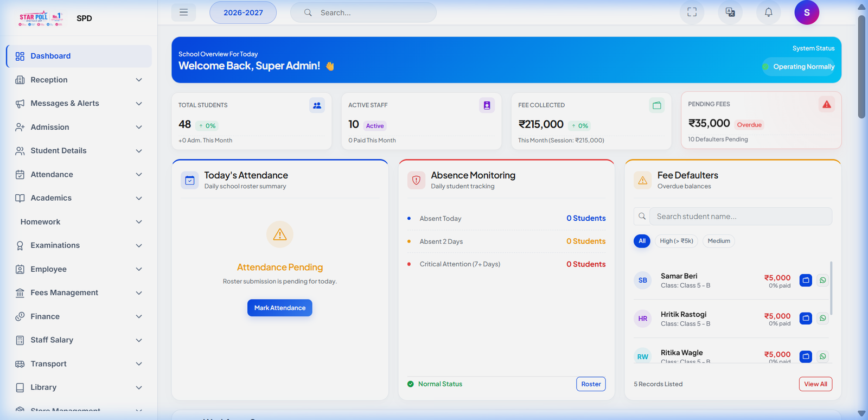868x420 pixels.
Task: Open Samar Beri's blue fee action icon
Action: 806,281
